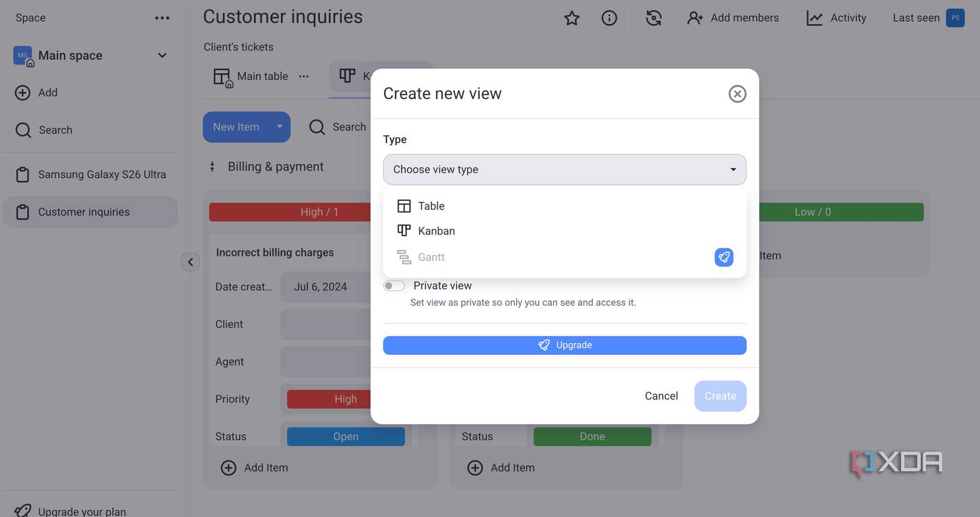Screen dimensions: 980x517
Task: Select Kanban view type
Action: pos(565,231)
